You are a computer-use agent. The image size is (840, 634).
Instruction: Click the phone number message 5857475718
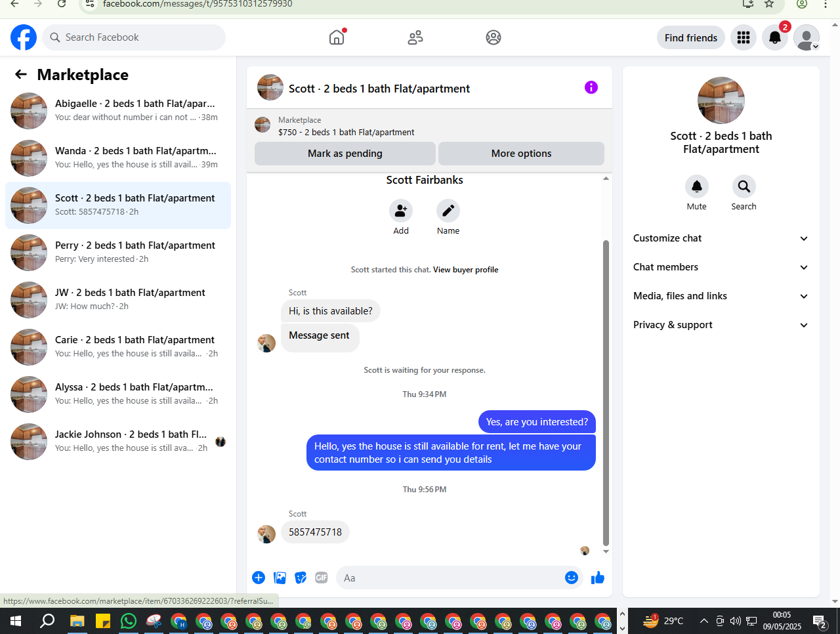pyautogui.click(x=315, y=532)
